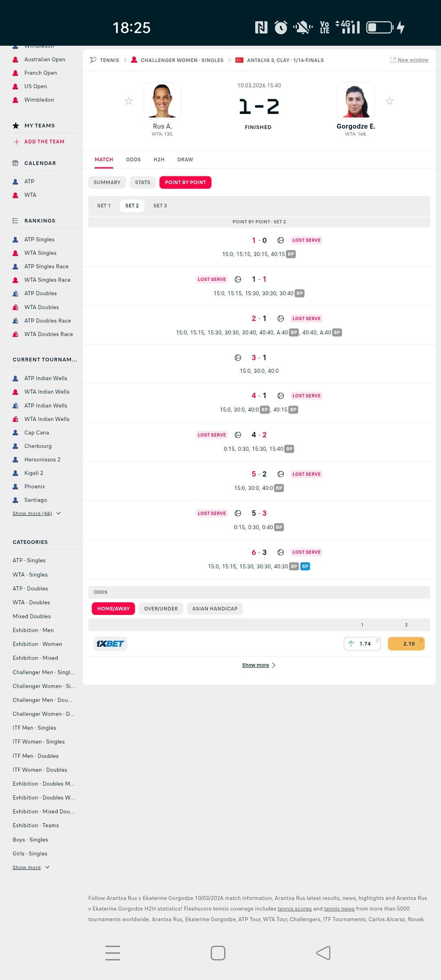Click the Rankings list icon
This screenshot has height=980, width=441.
(16, 221)
